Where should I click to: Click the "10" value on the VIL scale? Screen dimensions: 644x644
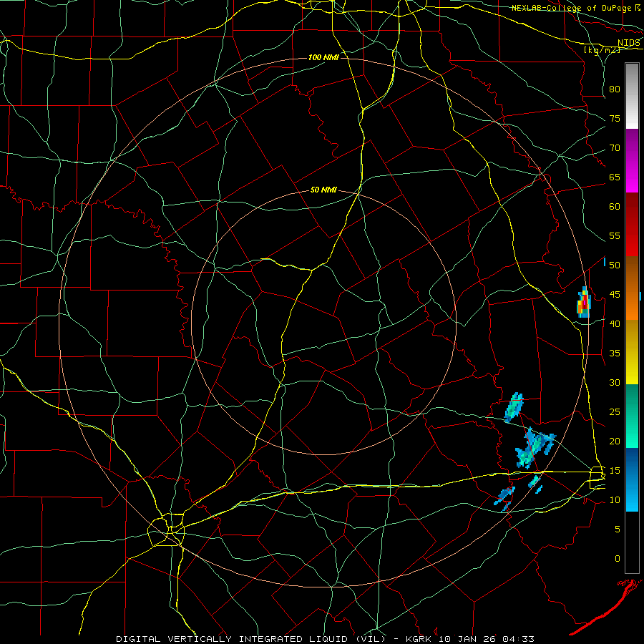point(615,500)
